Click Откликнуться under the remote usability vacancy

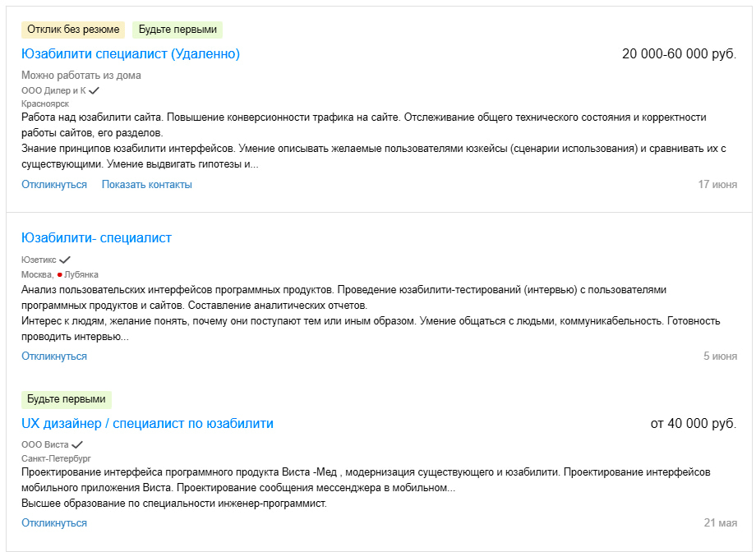(53, 185)
